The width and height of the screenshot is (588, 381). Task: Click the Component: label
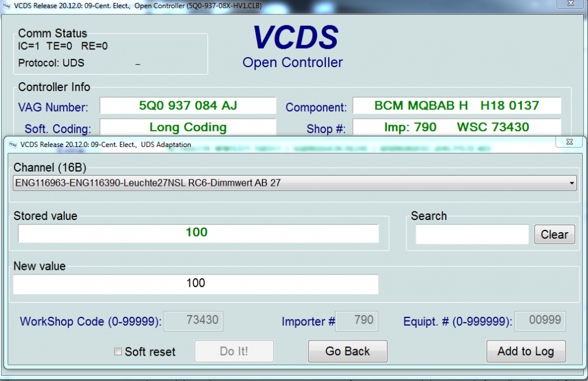pos(316,107)
